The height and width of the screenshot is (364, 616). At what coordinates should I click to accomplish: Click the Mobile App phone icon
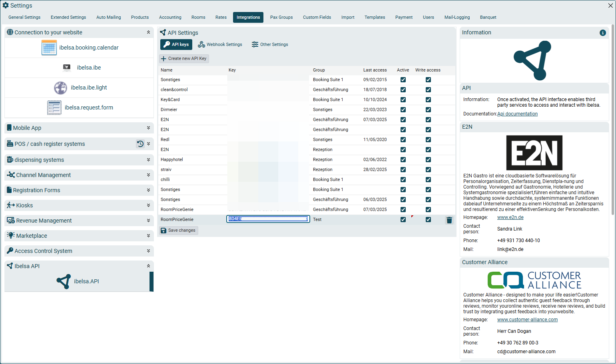pos(9,128)
